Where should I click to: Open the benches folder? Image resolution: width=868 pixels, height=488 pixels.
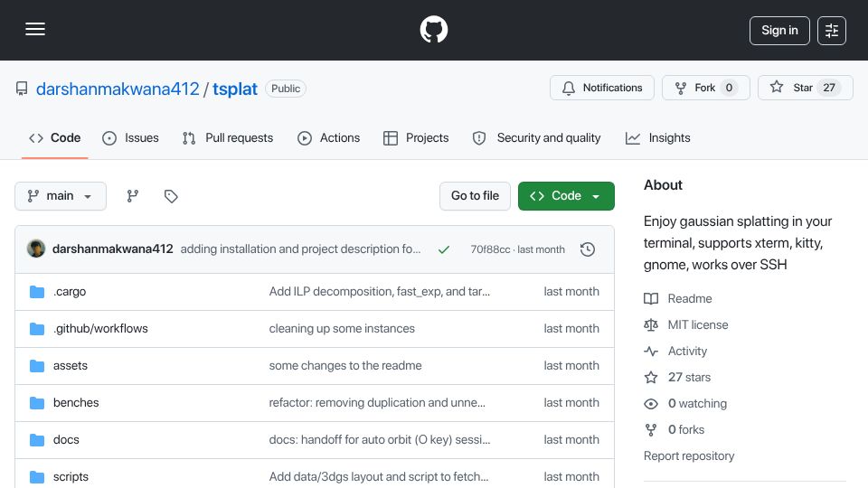tap(76, 403)
